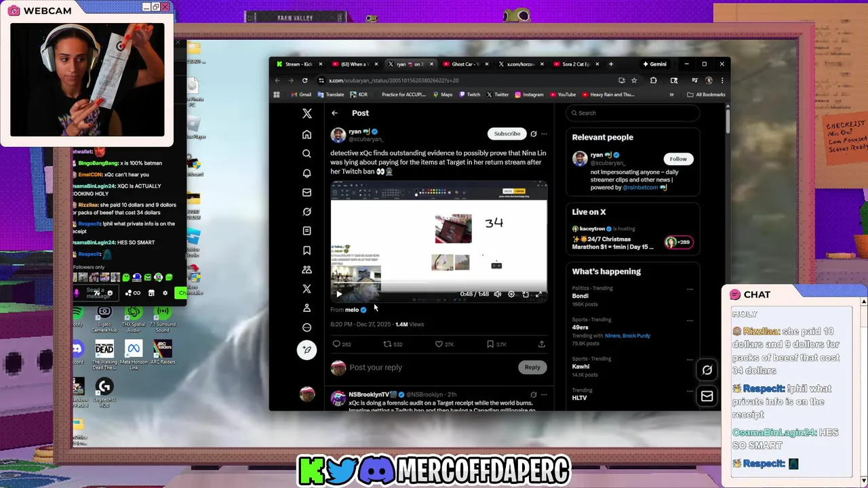The image size is (868, 488).
Task: Open more options for 49ers trend
Action: (x=690, y=321)
